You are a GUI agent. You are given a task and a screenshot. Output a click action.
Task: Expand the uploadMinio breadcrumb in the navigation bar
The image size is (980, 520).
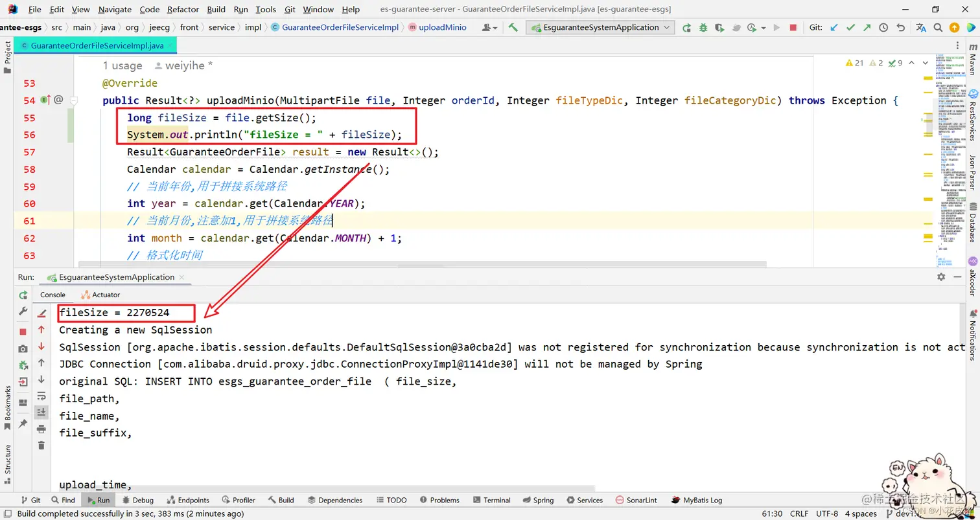tap(437, 27)
